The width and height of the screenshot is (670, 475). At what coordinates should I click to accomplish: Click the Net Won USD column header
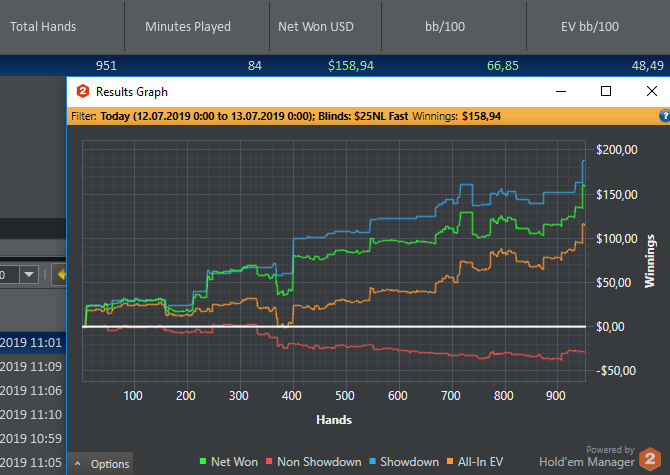(x=316, y=27)
